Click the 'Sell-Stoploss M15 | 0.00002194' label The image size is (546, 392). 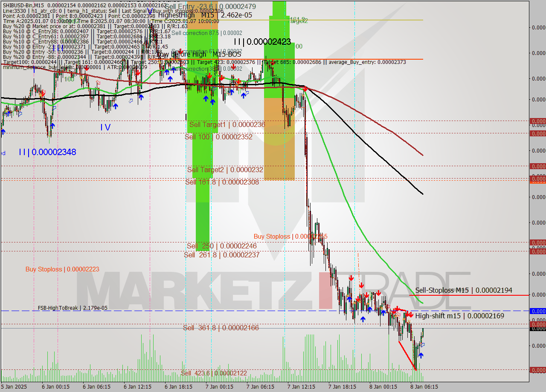pos(464,290)
